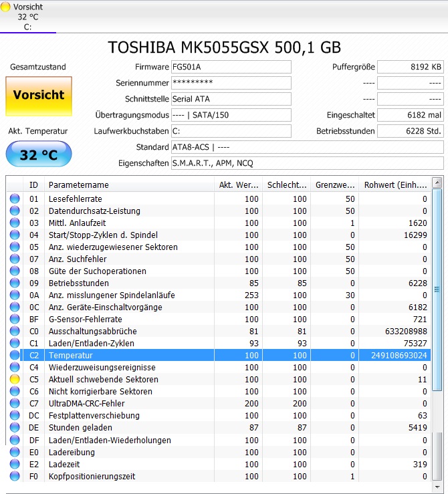This screenshot has height=494, width=448.
Task: Click the status icon for Ladezeit
Action: [15, 464]
